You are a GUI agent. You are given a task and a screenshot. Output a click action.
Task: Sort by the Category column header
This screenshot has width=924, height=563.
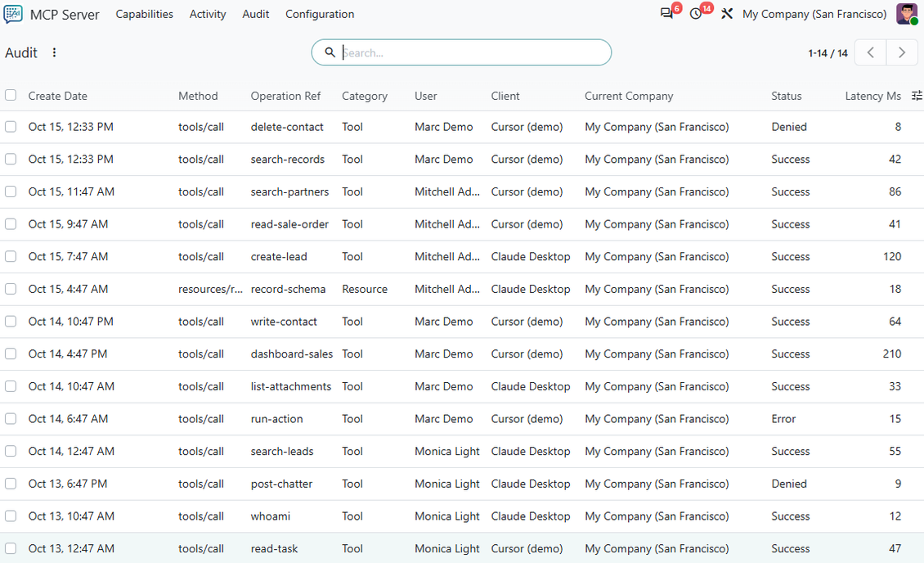pyautogui.click(x=365, y=96)
